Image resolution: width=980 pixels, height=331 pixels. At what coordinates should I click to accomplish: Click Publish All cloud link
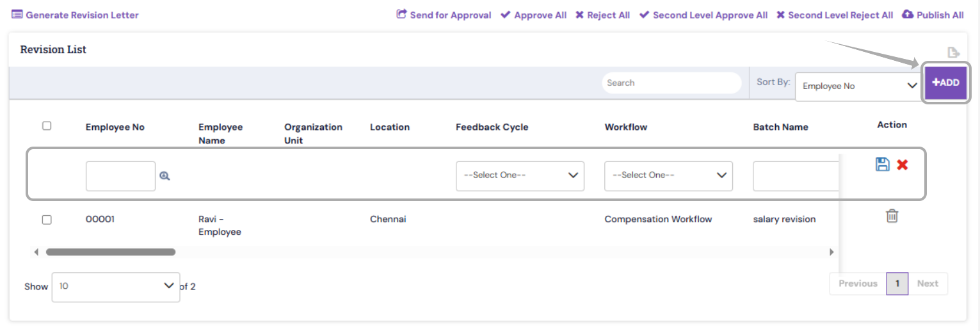[x=933, y=15]
